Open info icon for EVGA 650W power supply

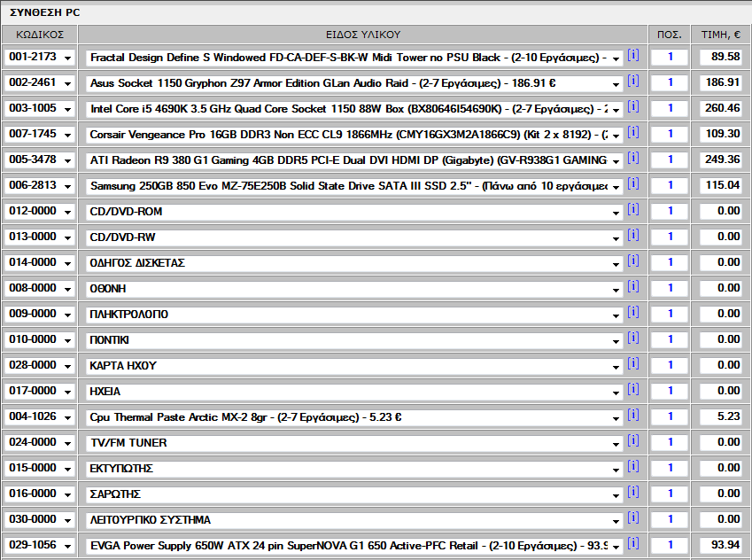(x=633, y=544)
